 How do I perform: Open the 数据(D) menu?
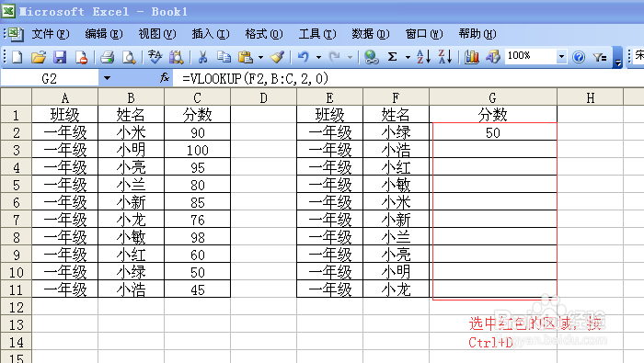[x=371, y=34]
